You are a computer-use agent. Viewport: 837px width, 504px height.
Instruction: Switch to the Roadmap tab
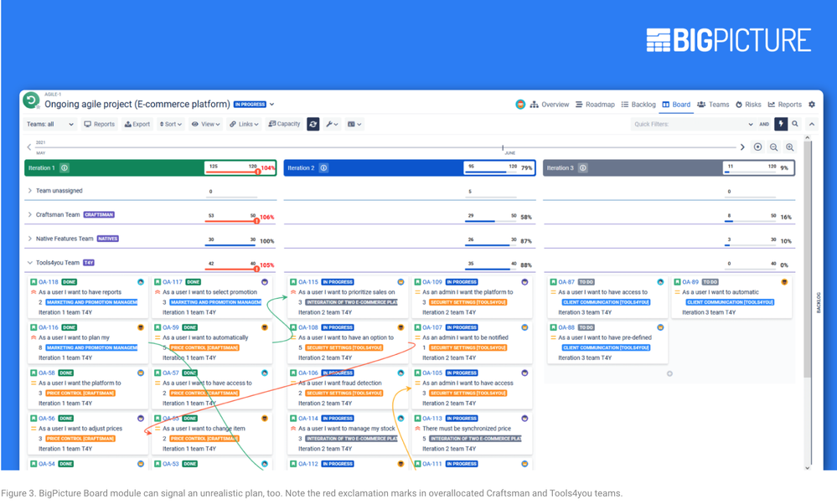[x=595, y=105]
